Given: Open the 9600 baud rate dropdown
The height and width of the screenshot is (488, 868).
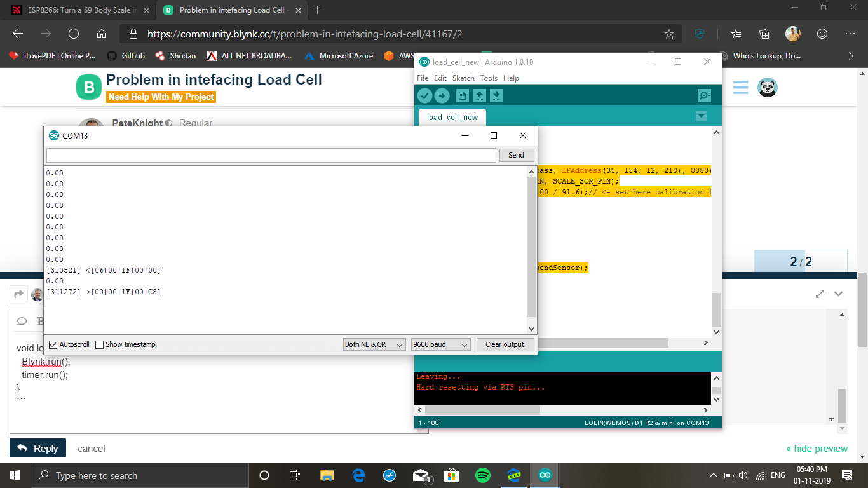Looking at the screenshot, I should (x=440, y=344).
